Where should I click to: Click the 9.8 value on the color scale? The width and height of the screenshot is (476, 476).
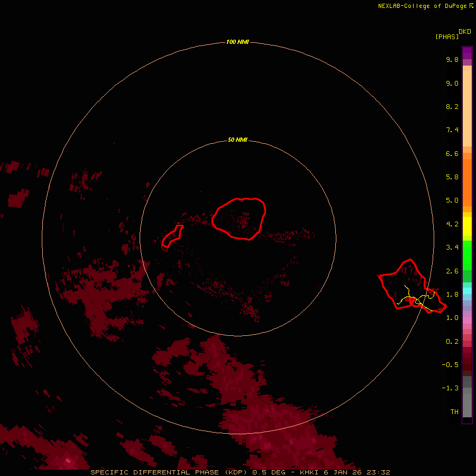452,59
